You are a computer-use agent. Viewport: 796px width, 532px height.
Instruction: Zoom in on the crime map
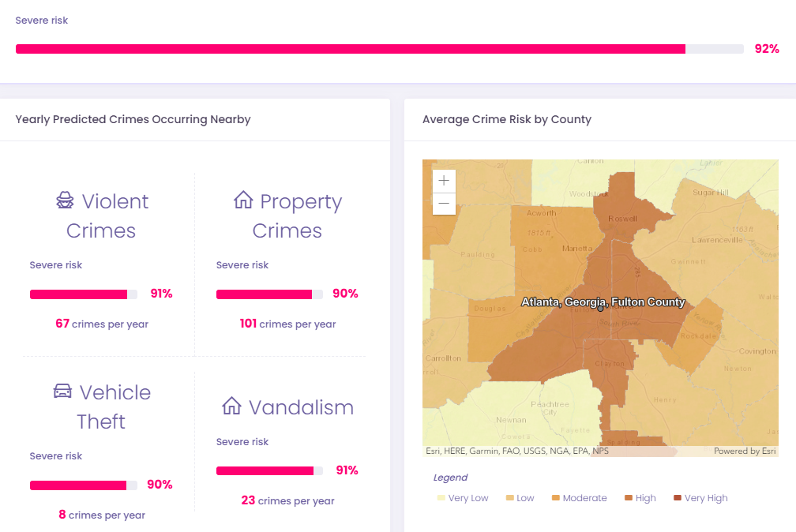click(x=444, y=181)
